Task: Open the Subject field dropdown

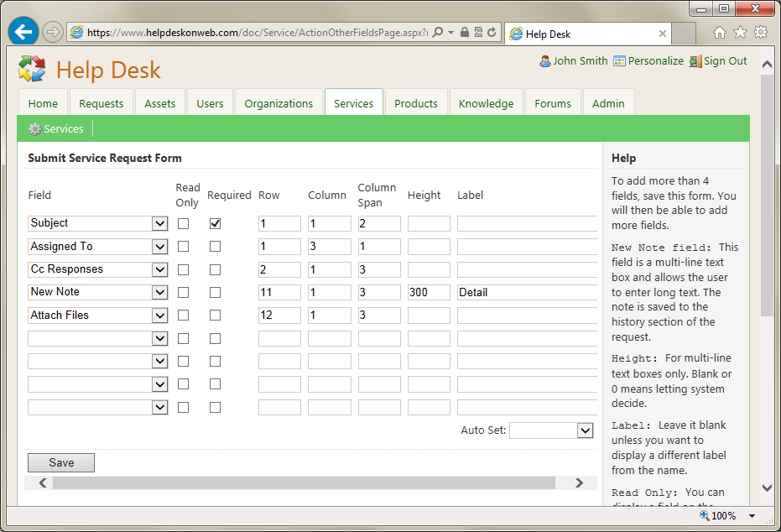Action: pos(159,223)
